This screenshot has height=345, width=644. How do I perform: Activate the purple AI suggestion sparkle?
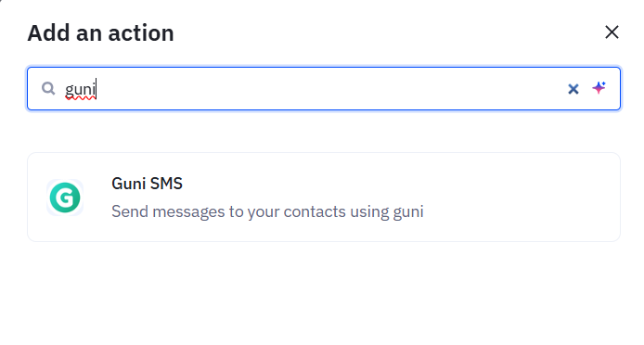[599, 88]
